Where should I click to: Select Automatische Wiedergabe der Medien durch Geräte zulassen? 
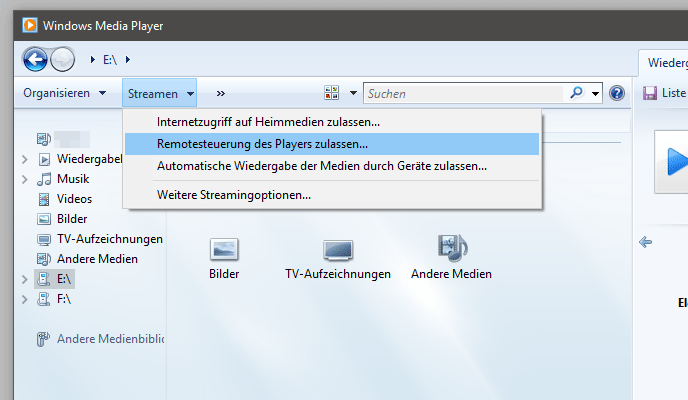tap(321, 166)
